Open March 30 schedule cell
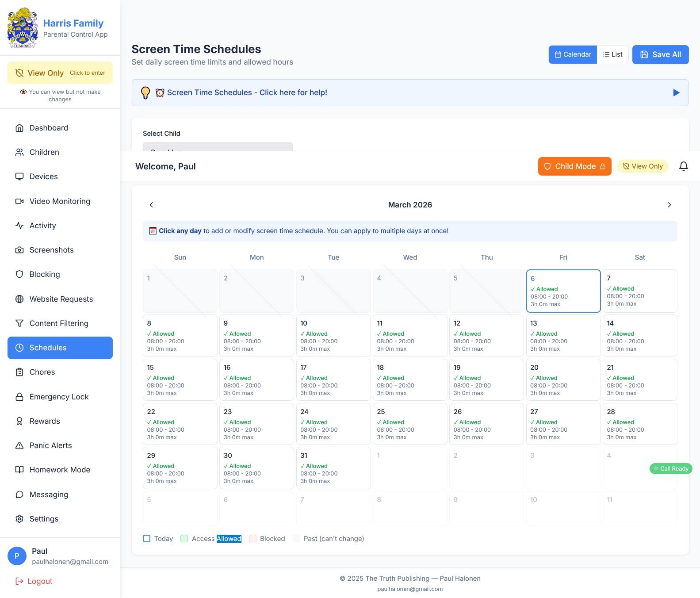700x598 pixels. click(x=256, y=468)
